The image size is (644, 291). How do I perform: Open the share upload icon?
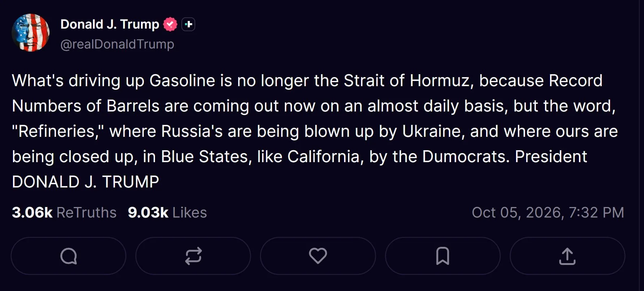[567, 256]
